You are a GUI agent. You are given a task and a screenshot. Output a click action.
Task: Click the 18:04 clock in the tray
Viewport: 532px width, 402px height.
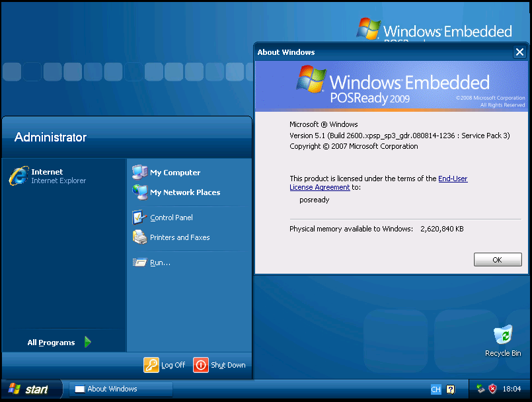pyautogui.click(x=512, y=389)
